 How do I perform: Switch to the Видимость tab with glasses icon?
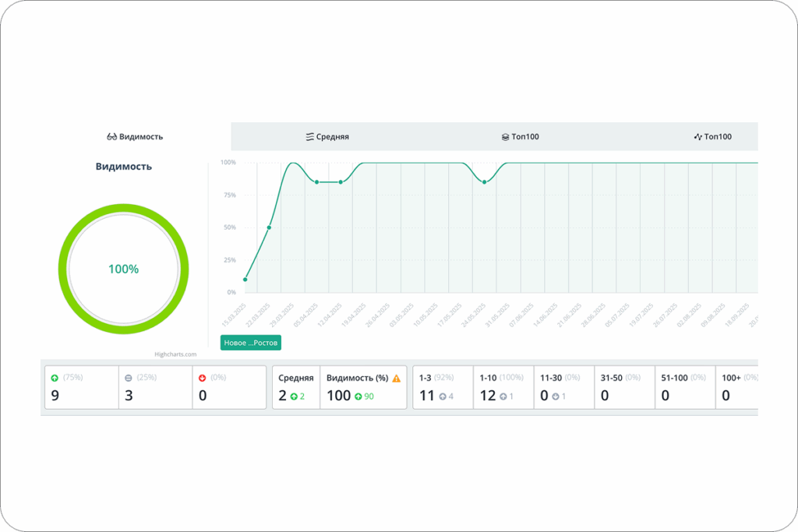coord(135,136)
